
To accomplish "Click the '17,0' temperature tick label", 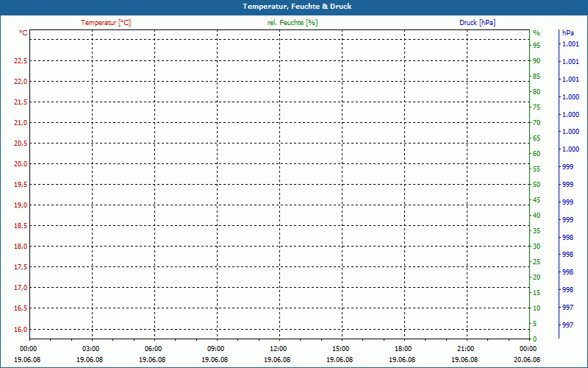I will 21,288.
